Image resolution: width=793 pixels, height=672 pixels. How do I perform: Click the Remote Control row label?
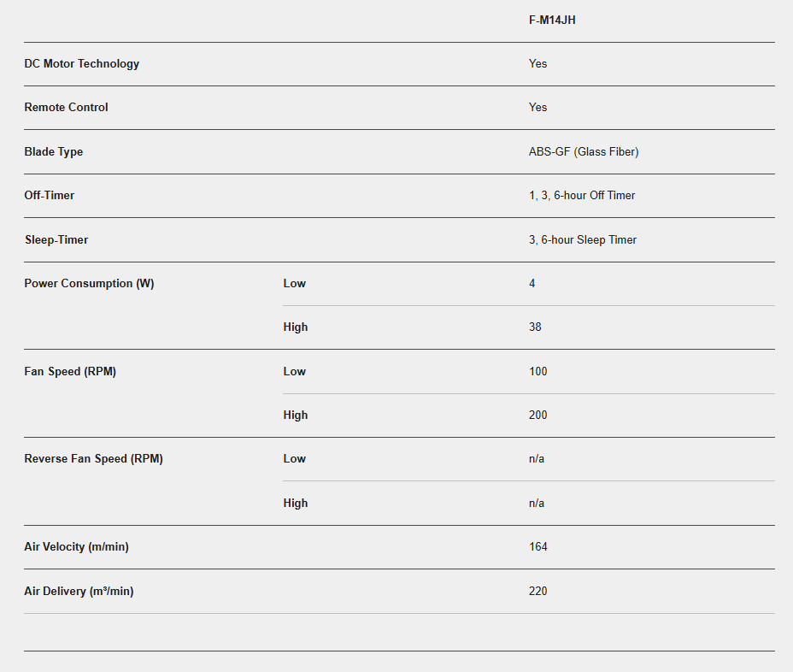[66, 108]
